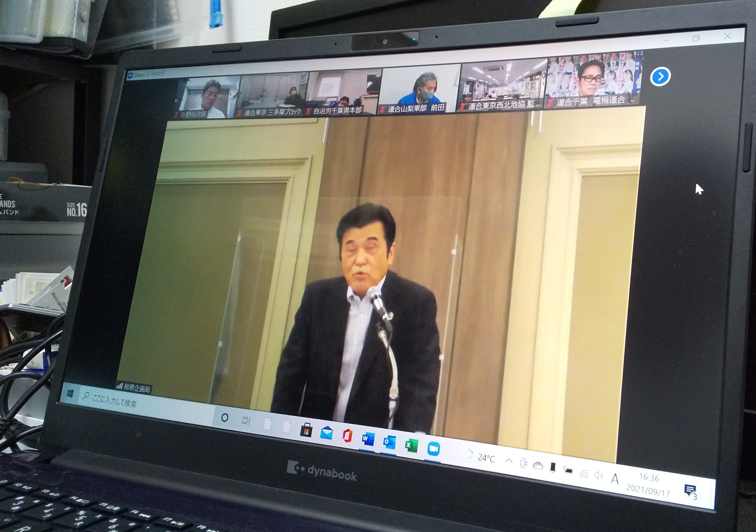Close the Zoom meeting window
This screenshot has height=532, width=756.
tap(727, 36)
